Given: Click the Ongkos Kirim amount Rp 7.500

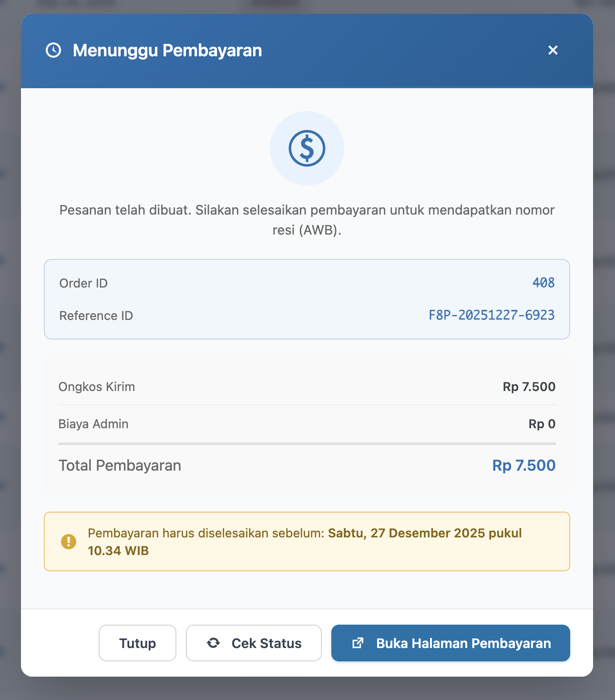Looking at the screenshot, I should coord(529,387).
